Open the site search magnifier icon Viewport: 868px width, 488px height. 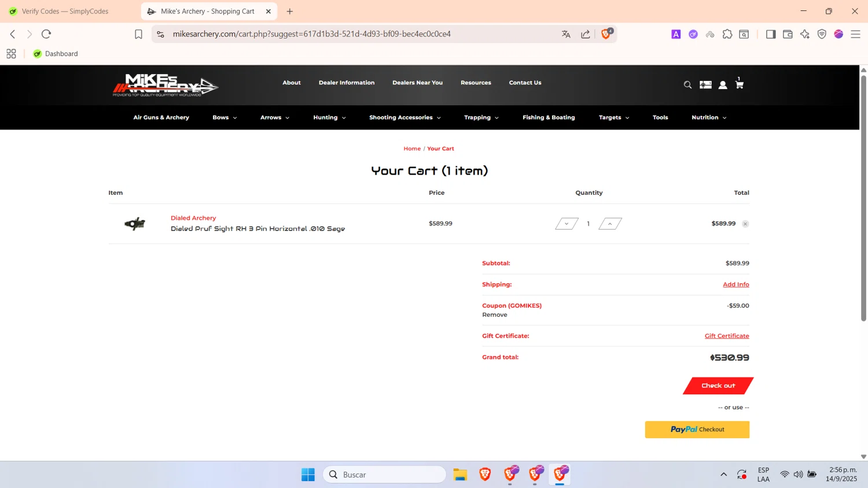pyautogui.click(x=687, y=85)
